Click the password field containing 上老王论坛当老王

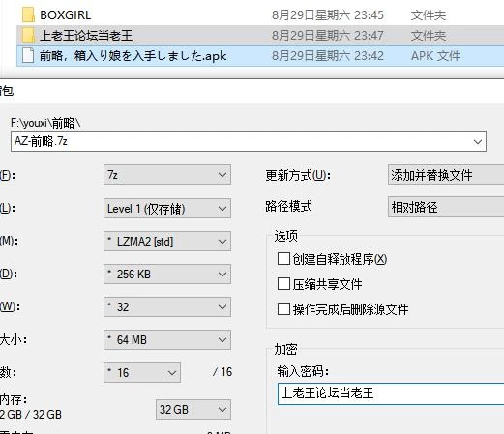pos(391,393)
